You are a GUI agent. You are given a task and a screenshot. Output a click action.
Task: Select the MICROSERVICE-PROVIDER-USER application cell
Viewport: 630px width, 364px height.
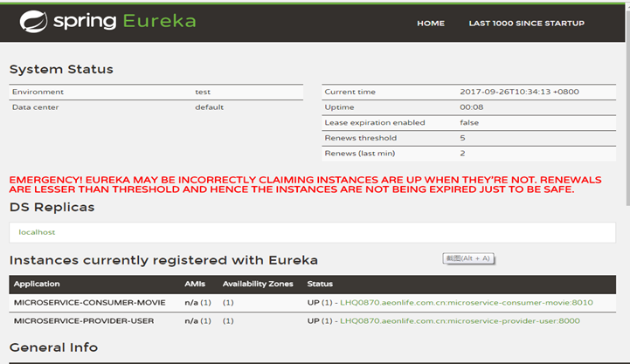84,321
